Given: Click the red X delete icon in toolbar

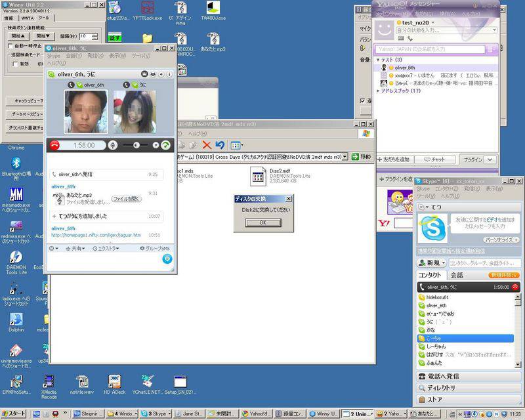Looking at the screenshot, I should click(x=207, y=145).
